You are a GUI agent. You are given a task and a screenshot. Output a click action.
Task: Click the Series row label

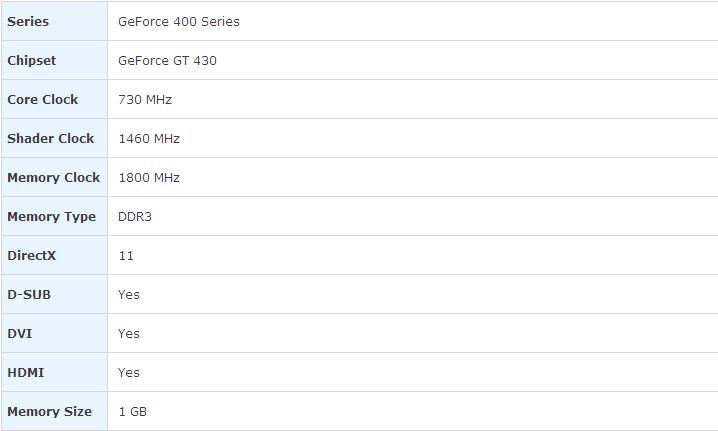click(28, 21)
